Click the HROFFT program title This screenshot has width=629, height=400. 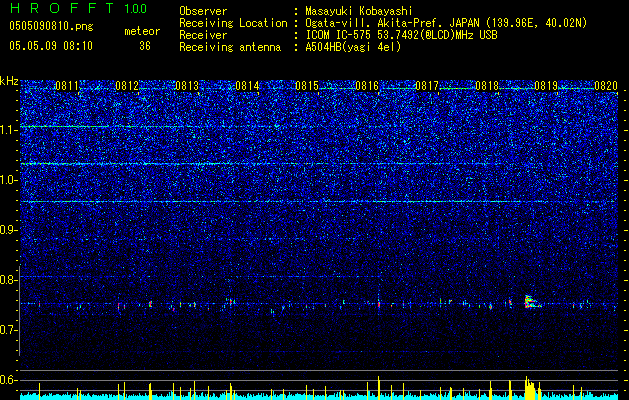click(x=63, y=8)
